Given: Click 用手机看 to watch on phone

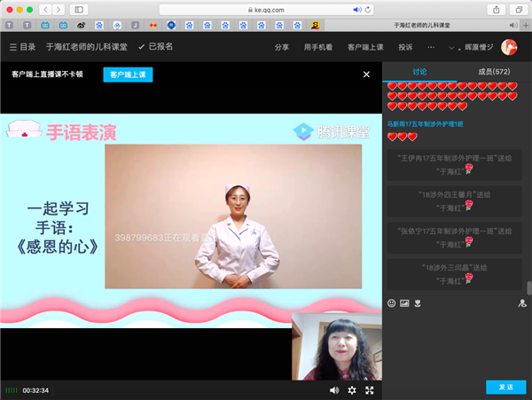Looking at the screenshot, I should (318, 47).
